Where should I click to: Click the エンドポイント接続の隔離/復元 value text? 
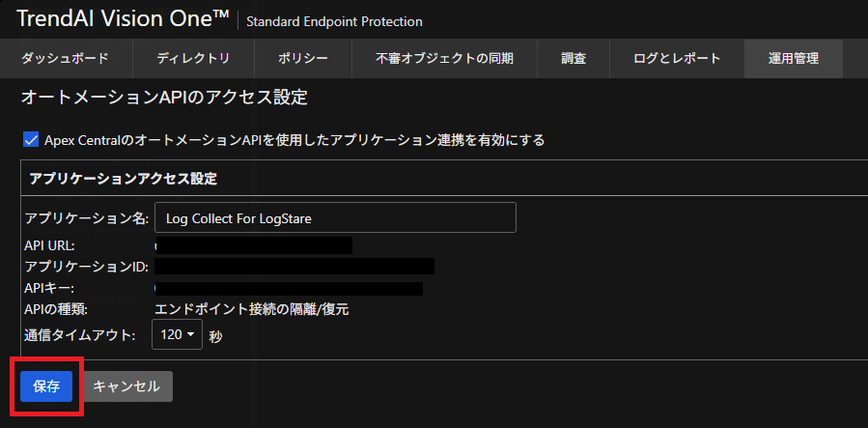pos(252,309)
